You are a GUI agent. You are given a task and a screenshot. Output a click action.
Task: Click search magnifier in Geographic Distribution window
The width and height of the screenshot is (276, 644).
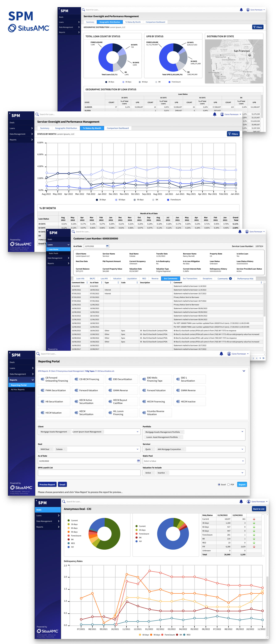click(x=83, y=10)
